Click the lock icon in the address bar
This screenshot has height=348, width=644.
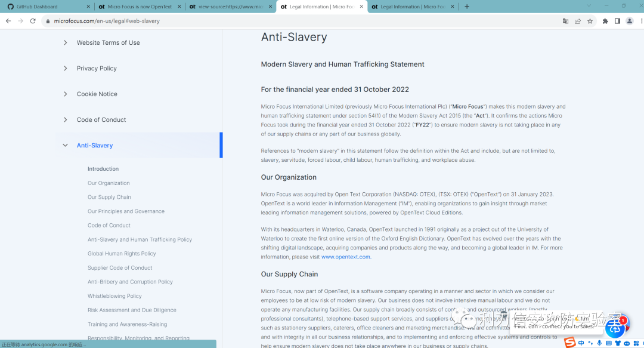[48, 21]
